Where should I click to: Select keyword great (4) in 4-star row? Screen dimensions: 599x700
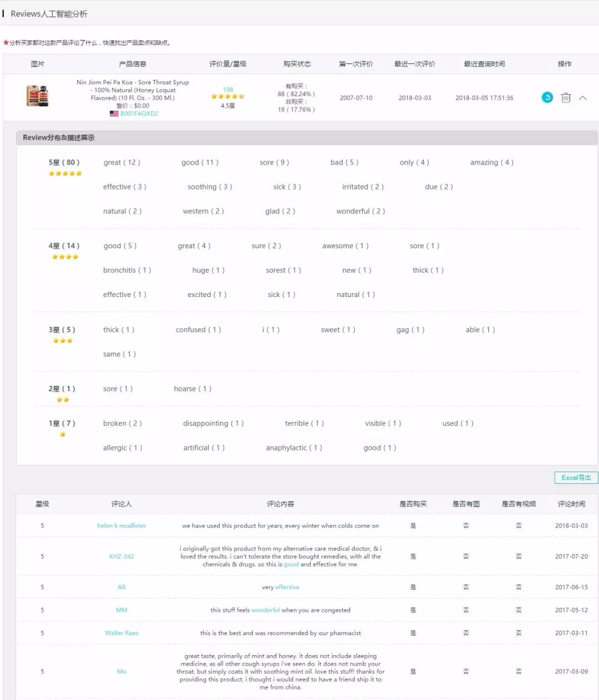(x=194, y=246)
